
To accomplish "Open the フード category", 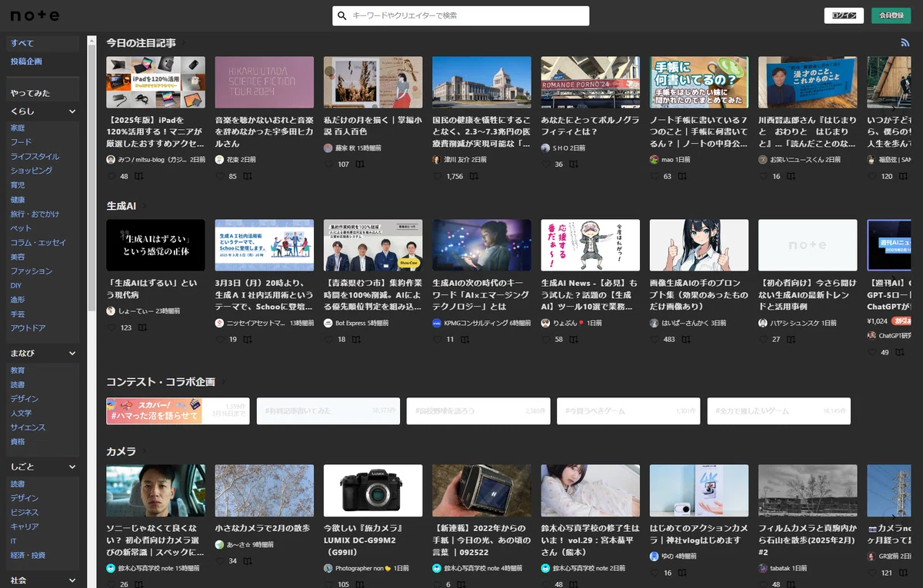I will pyautogui.click(x=21, y=142).
